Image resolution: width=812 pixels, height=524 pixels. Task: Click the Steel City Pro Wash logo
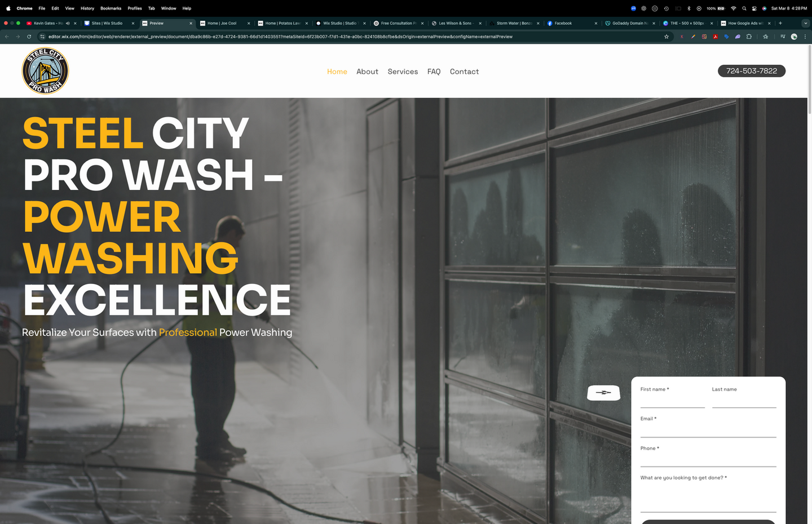tap(45, 70)
